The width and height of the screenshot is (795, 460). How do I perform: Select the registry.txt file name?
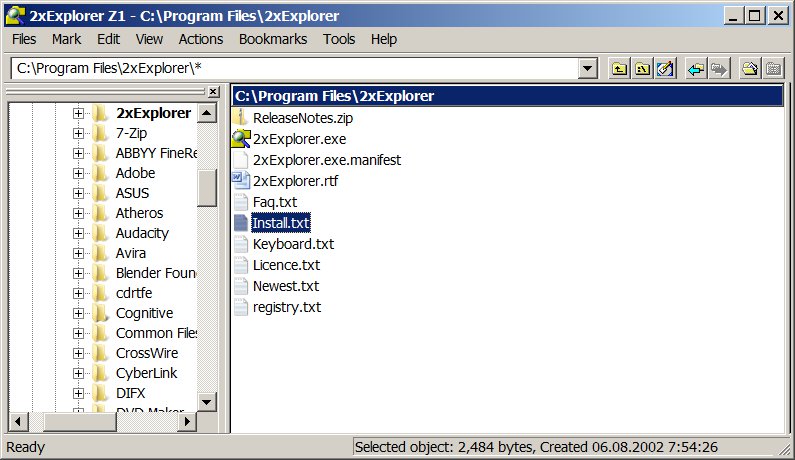(x=287, y=307)
